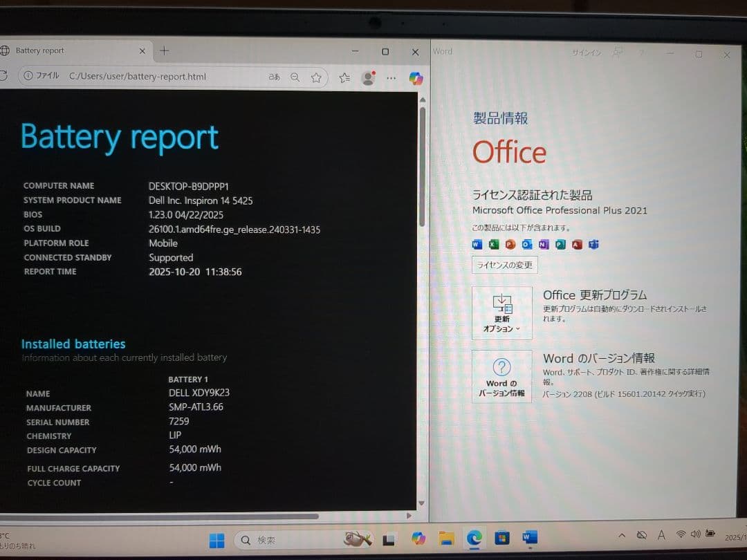Add battery-report.html to favorites via star icon
747x560 pixels.
click(x=317, y=77)
